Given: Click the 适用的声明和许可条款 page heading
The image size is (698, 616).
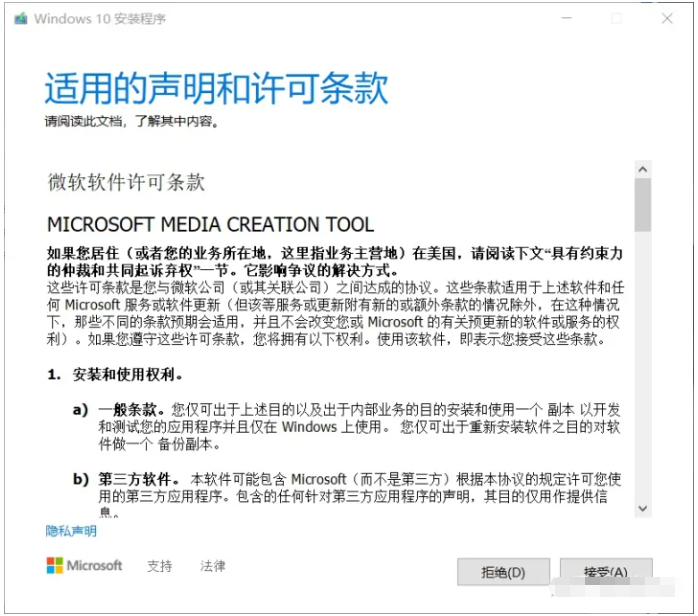Looking at the screenshot, I should click(216, 88).
